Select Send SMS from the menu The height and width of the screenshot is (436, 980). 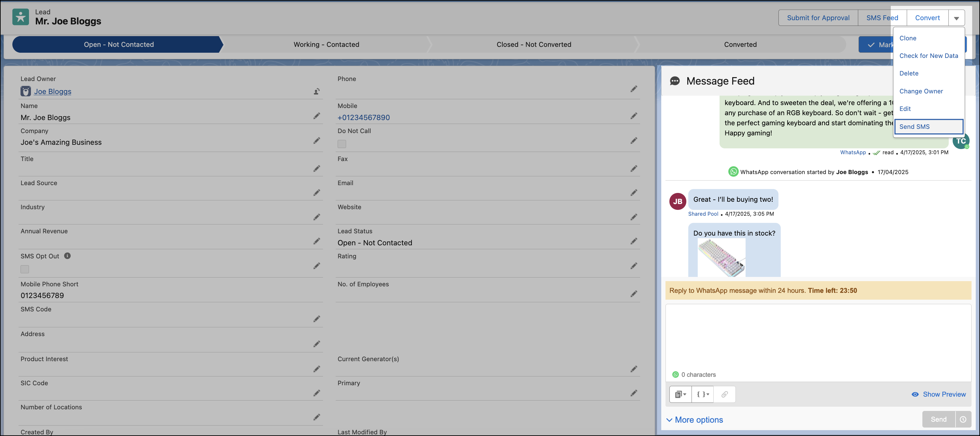coord(915,127)
